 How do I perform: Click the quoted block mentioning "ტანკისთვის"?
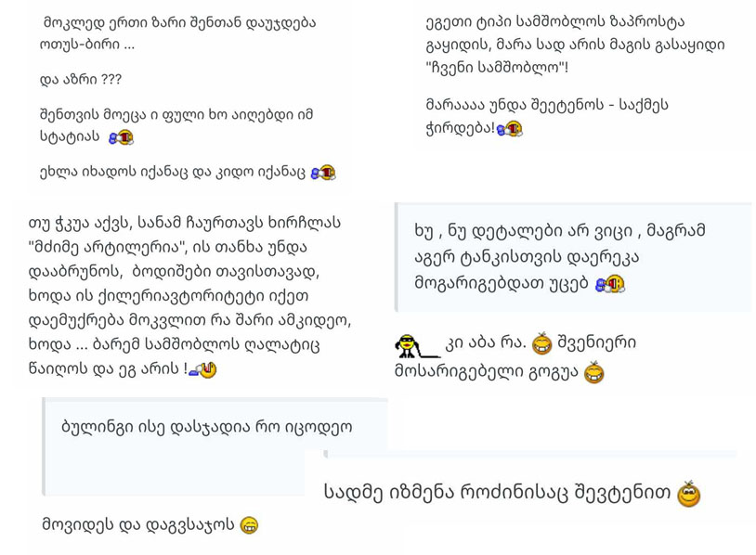pos(573,257)
